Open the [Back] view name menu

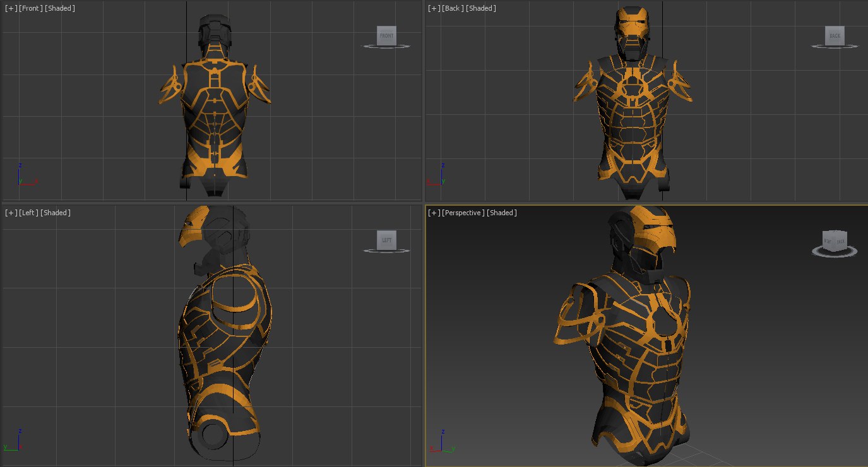(x=453, y=9)
